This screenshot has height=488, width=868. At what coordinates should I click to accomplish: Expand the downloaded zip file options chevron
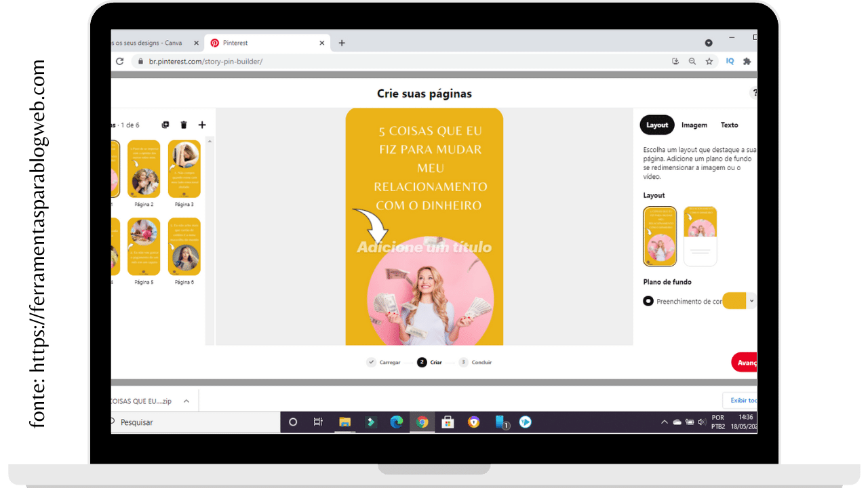(x=186, y=401)
